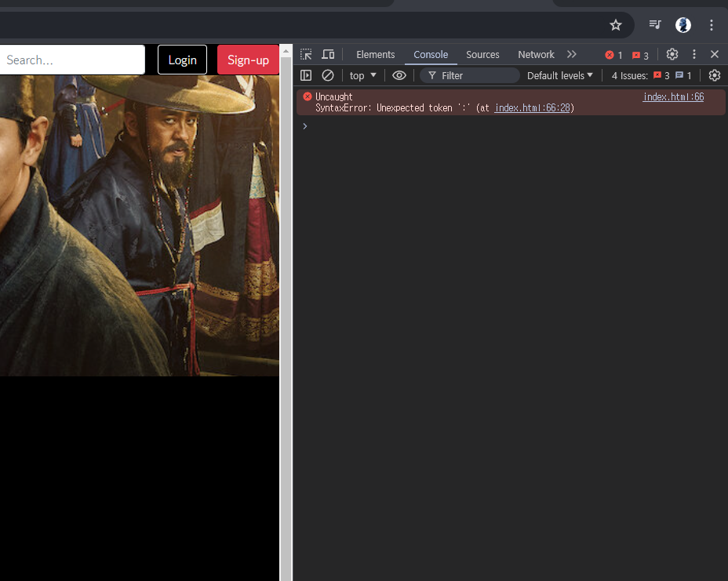Open DevTools settings gear
Viewport: 728px width, 581px height.
coord(672,54)
